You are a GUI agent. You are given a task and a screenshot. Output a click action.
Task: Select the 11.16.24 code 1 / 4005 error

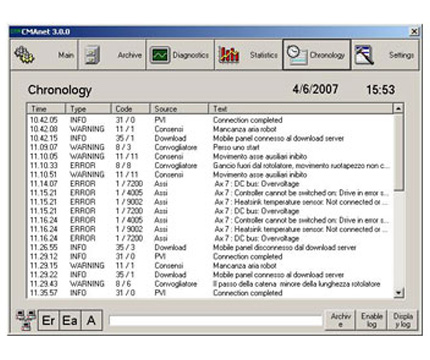point(210,220)
